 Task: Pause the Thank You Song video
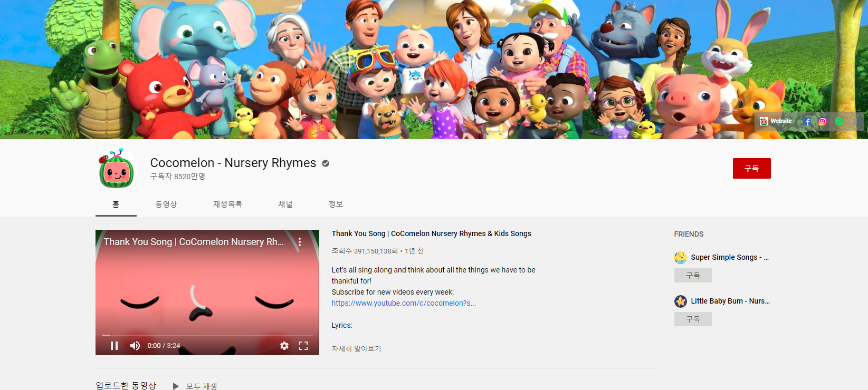pos(114,346)
